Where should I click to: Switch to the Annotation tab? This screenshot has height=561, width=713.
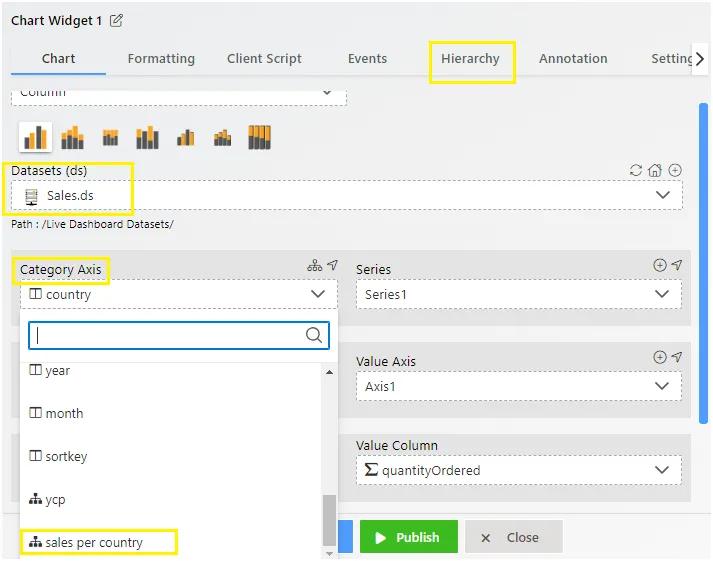573,59
